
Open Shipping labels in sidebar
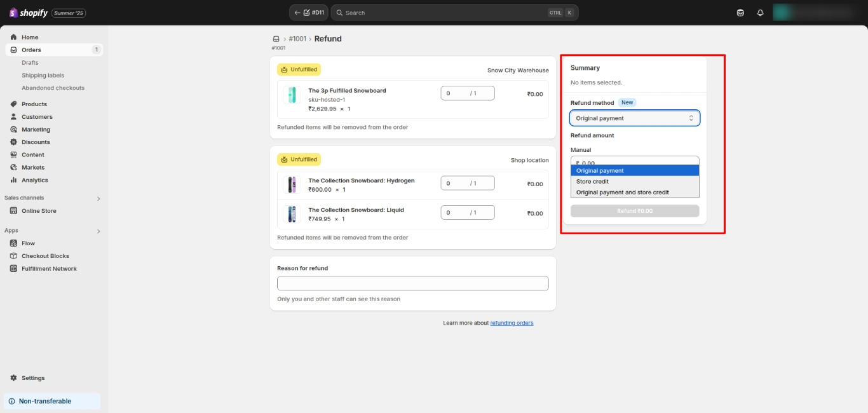click(x=43, y=76)
